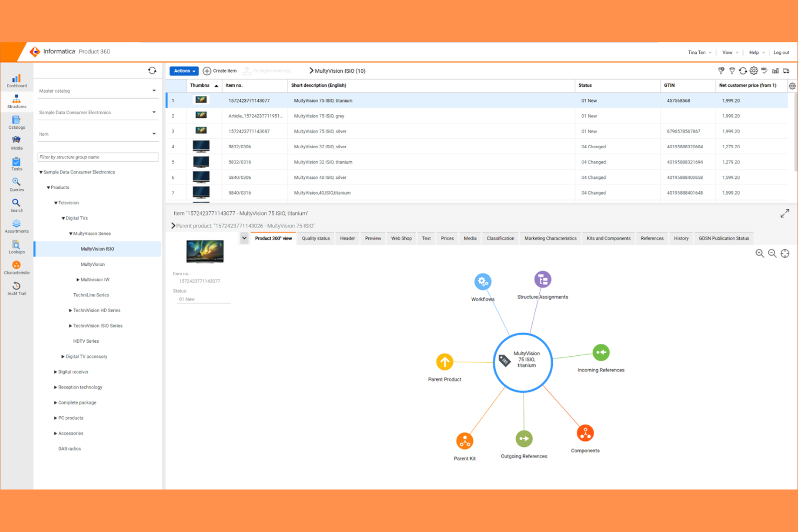Switch to the Quality status tab

coord(316,238)
